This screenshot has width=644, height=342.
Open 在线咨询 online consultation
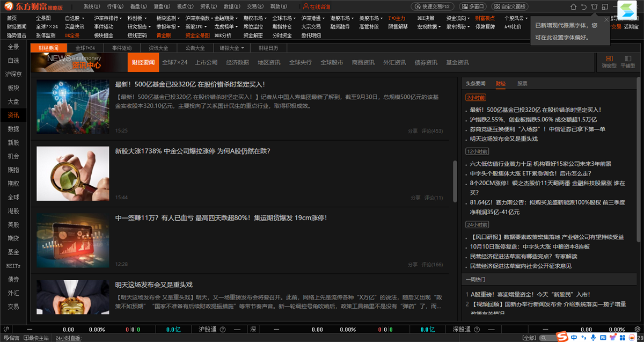(316, 7)
